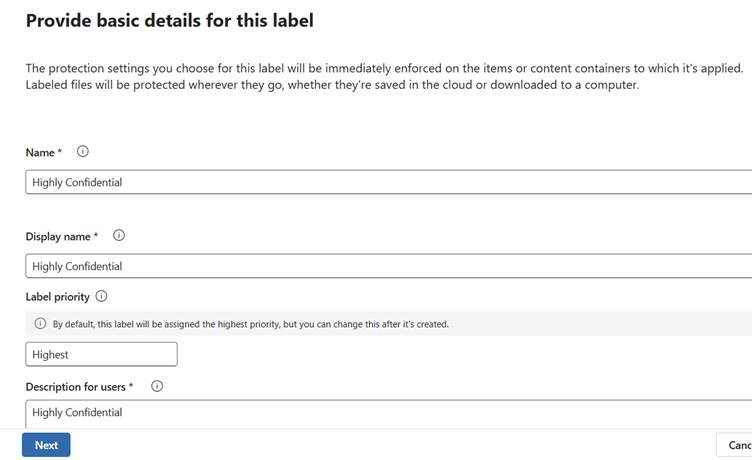This screenshot has height=460, width=752.
Task: Click the info icon in the default priority banner
Action: tap(40, 324)
